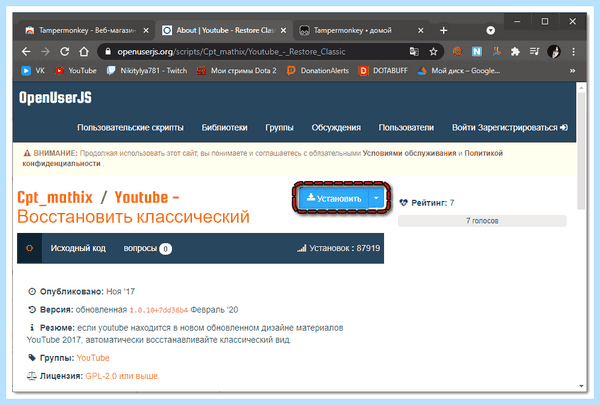This screenshot has width=600, height=405.
Task: Open the Nikitylya781 Twitch bookmark
Action: pos(147,71)
